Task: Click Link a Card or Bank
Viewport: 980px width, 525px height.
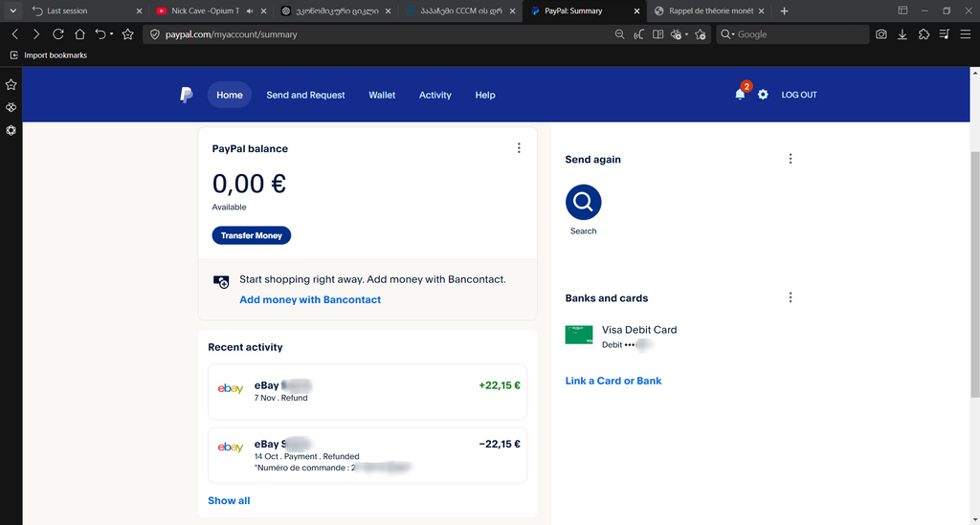Action: pyautogui.click(x=613, y=381)
